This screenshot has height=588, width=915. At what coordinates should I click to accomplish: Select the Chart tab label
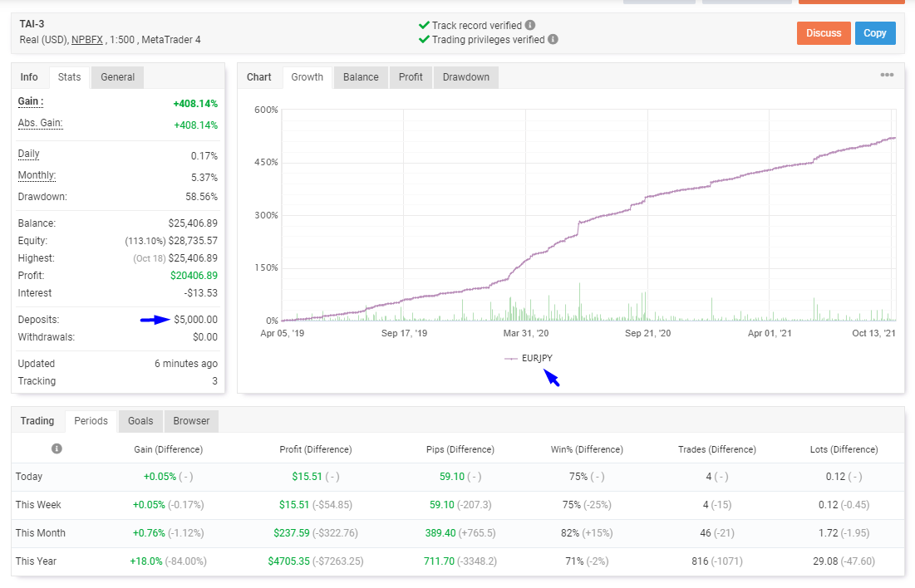coord(259,77)
